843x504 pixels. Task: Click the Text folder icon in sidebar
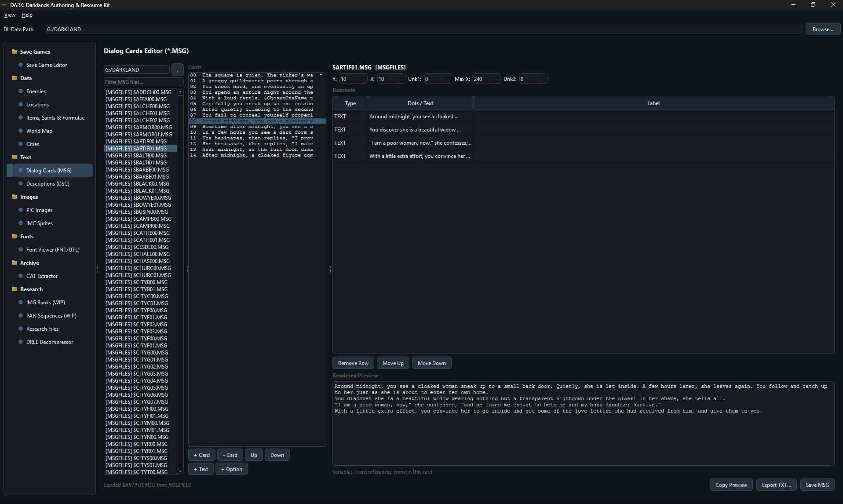pos(15,157)
